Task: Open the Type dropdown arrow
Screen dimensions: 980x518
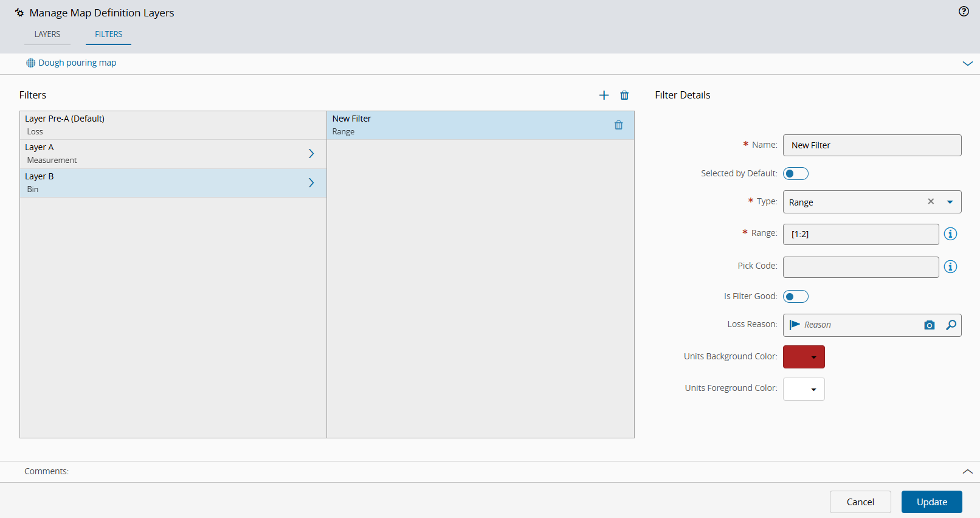Action: click(x=950, y=202)
